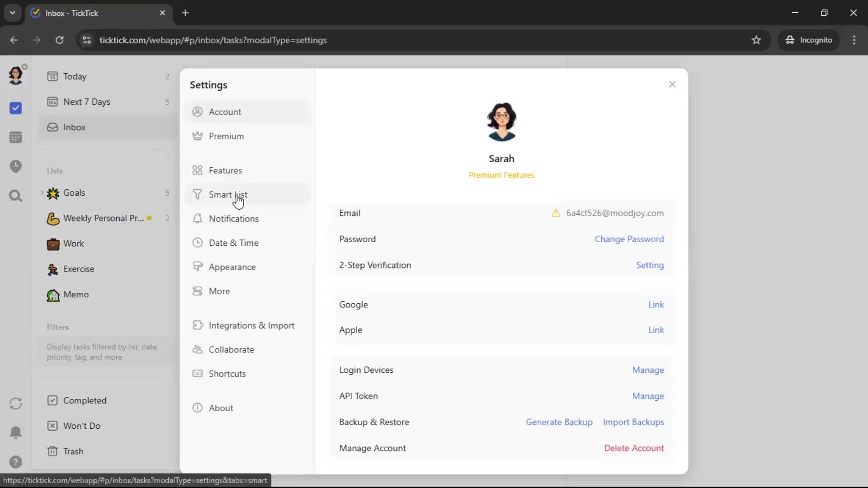
Task: Open the Calendar view icon in the left rail
Action: pyautogui.click(x=15, y=137)
